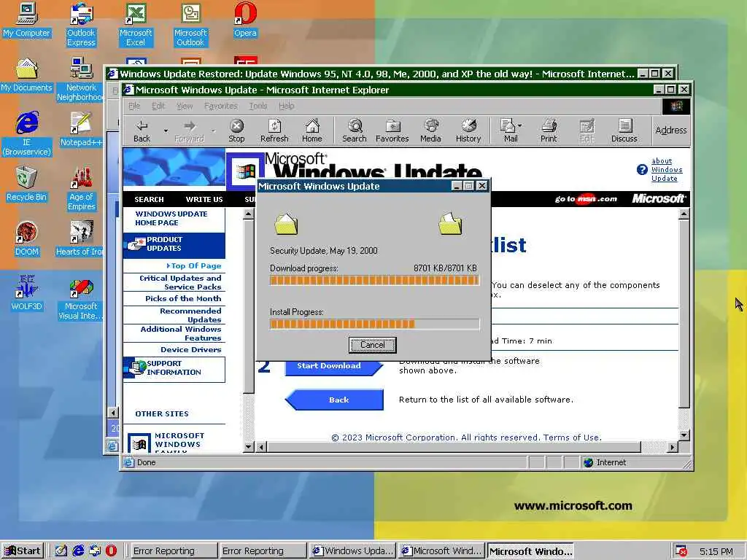
Task: Launch WOLF3D desktop shortcut
Action: pyautogui.click(x=27, y=293)
